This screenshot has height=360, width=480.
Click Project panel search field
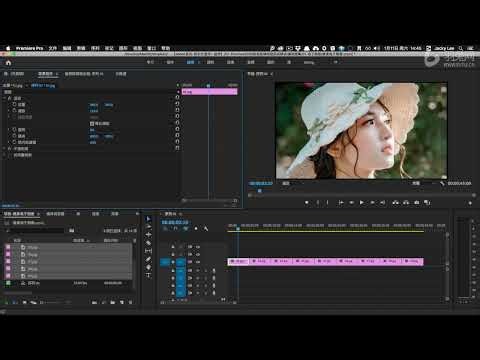(x=36, y=230)
